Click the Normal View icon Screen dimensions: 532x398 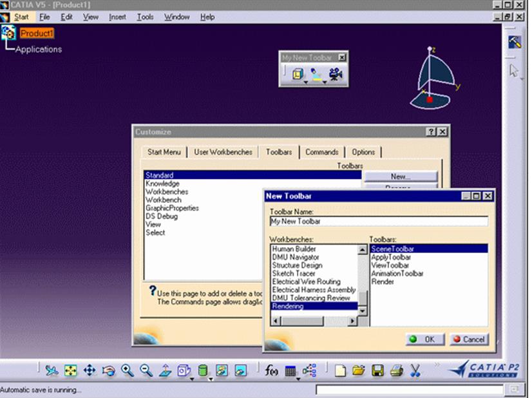tap(166, 370)
